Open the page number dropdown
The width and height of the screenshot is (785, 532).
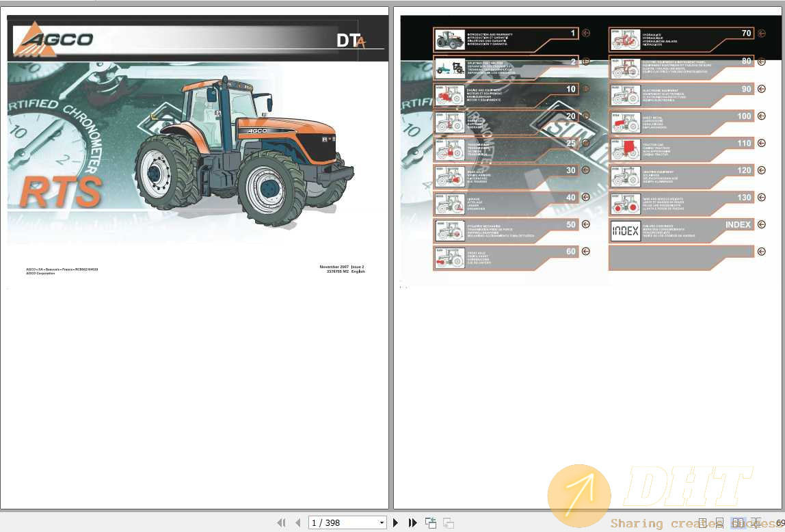pos(382,522)
